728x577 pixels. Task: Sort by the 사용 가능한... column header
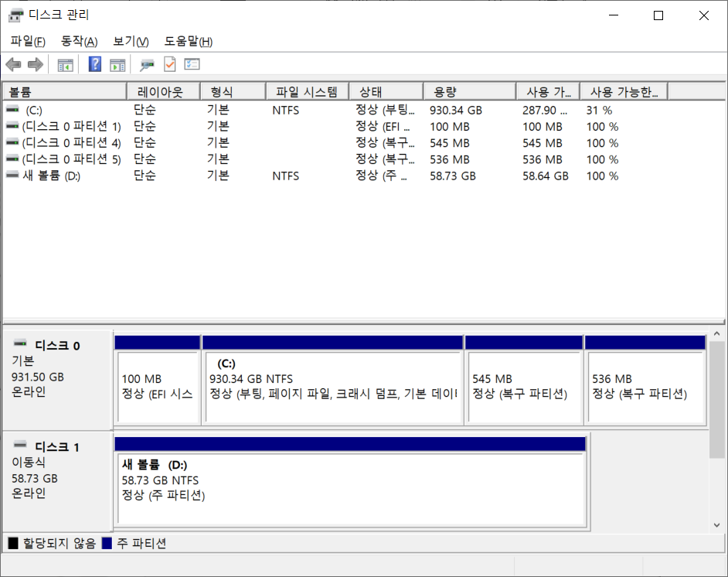click(x=624, y=92)
